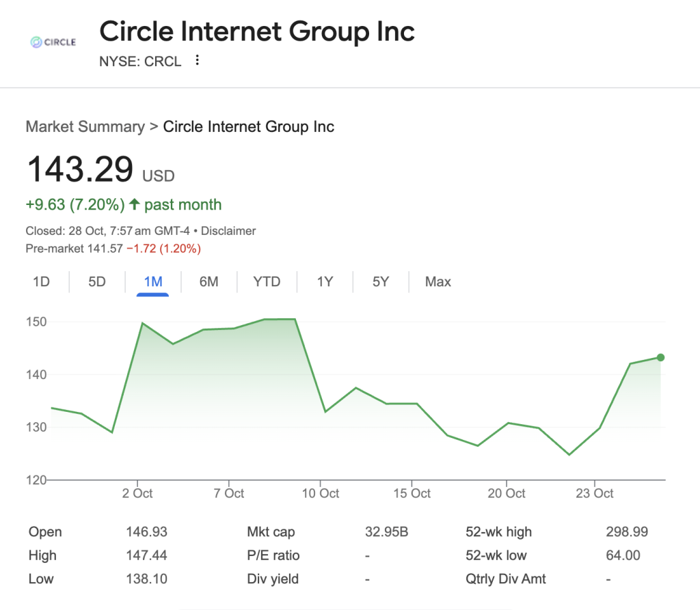Switch to the YTD chart view
This screenshot has height=610, width=700.
coord(267,281)
